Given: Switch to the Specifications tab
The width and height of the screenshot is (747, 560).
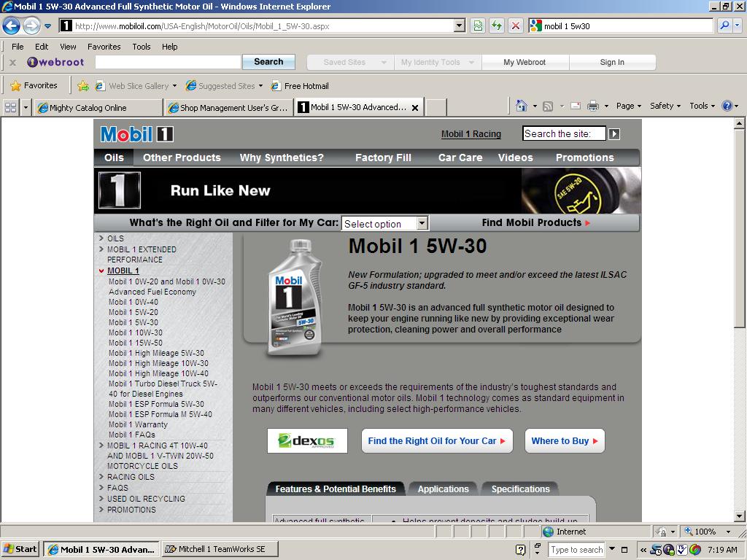Looking at the screenshot, I should [520, 489].
